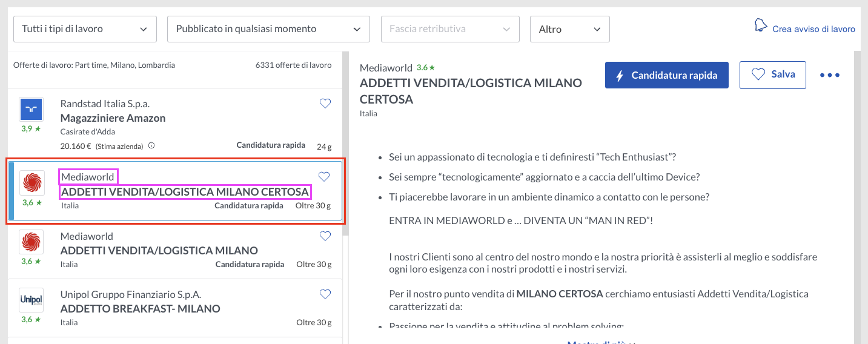Click the Unipol company logo

pos(31,300)
